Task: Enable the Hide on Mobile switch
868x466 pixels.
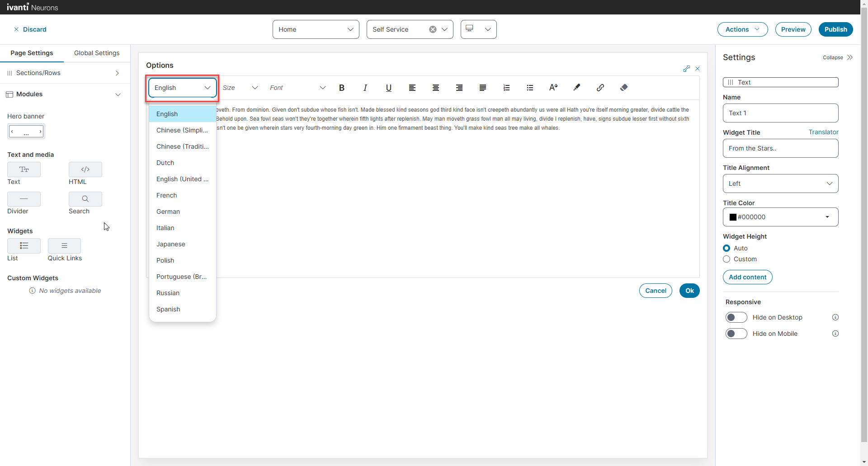Action: click(736, 334)
